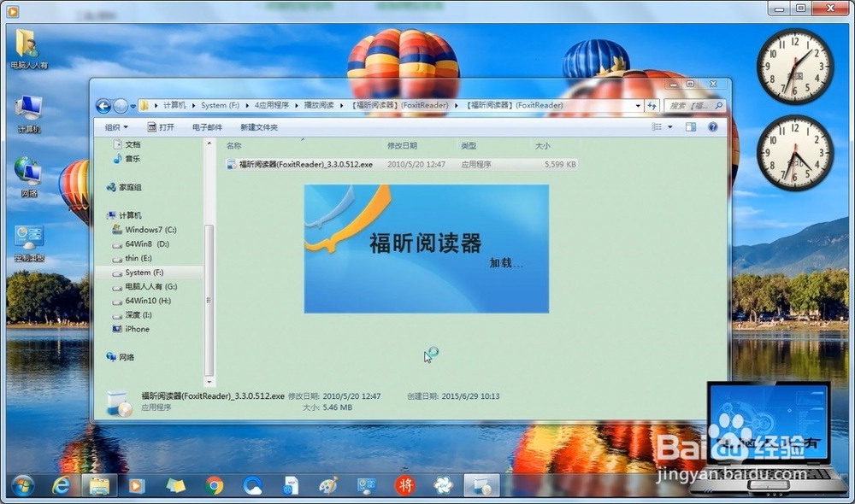
Task: Open Explorer help icon
Action: pyautogui.click(x=713, y=127)
